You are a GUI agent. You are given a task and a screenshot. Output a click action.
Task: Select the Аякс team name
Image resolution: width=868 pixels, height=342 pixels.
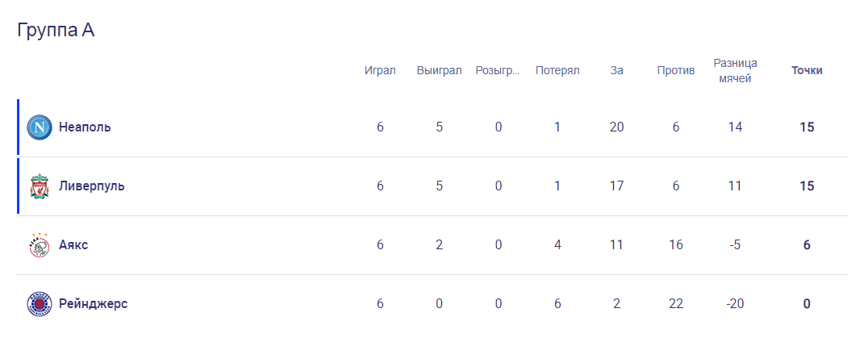click(73, 245)
